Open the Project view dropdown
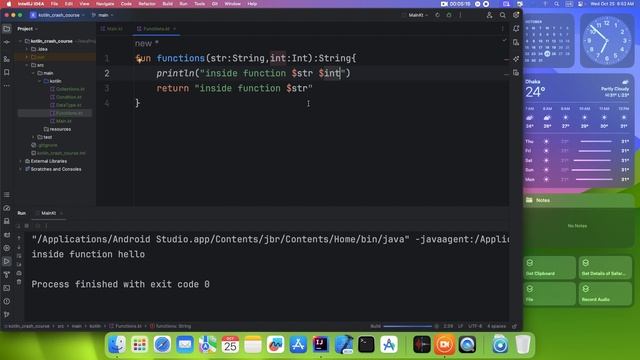This screenshot has width=640, height=360. (x=27, y=29)
